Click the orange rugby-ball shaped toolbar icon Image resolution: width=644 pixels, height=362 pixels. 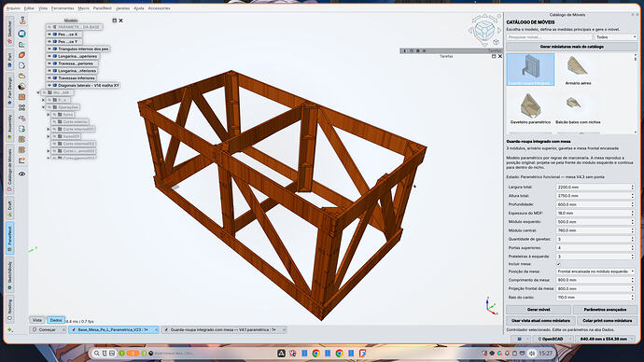point(22,55)
